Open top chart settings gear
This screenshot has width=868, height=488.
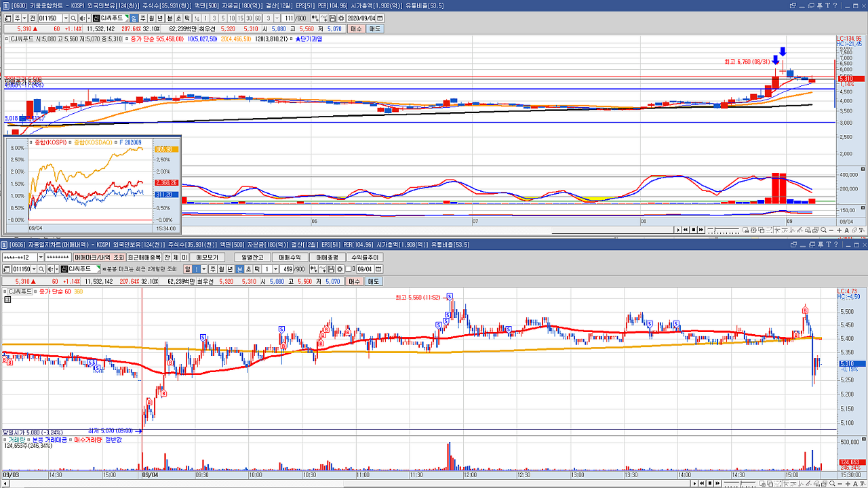pyautogui.click(x=341, y=18)
